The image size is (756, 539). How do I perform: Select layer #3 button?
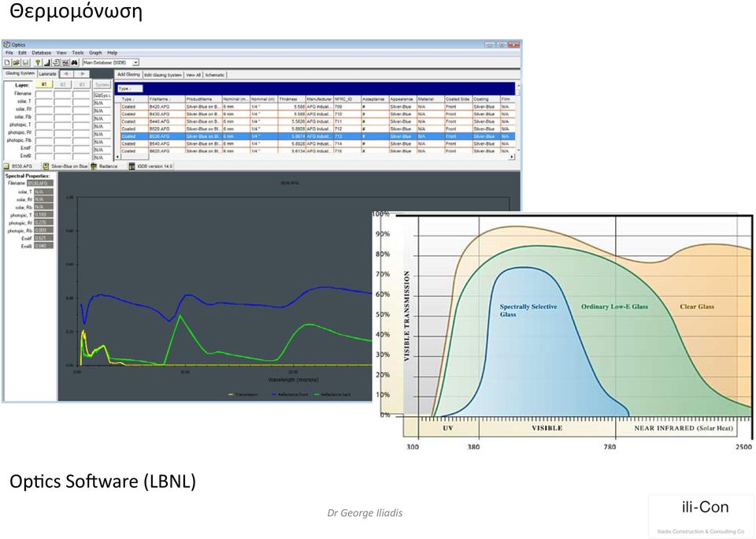pos(81,84)
